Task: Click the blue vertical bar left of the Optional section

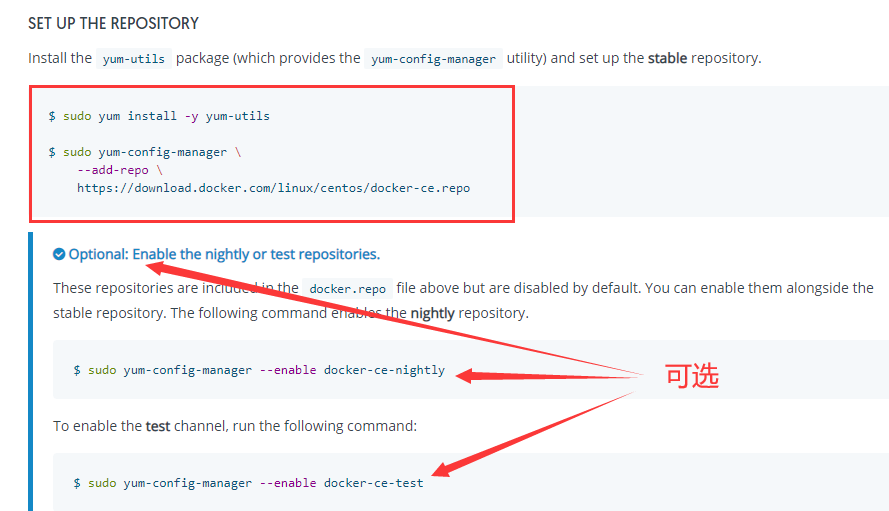Action: [31, 370]
